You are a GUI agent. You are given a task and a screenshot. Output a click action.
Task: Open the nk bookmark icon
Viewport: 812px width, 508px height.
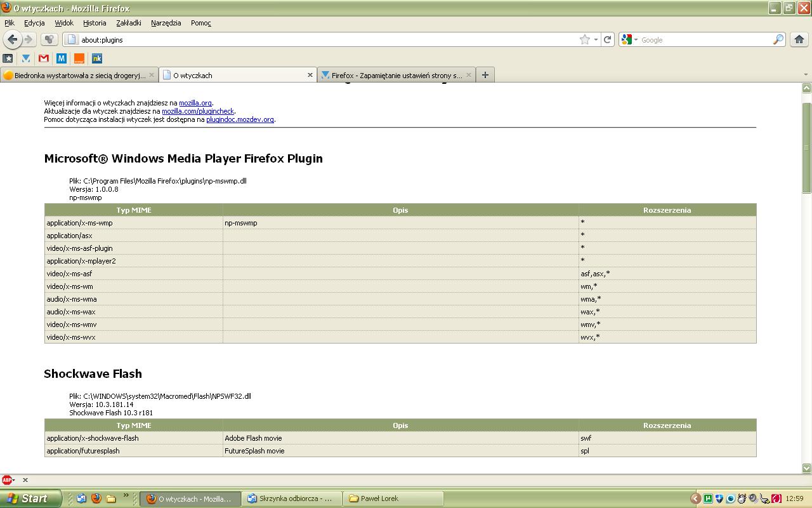click(x=97, y=58)
